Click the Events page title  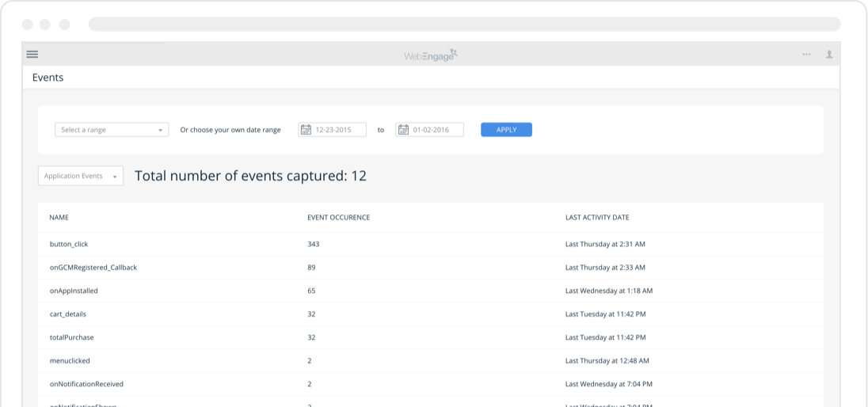[x=48, y=78]
